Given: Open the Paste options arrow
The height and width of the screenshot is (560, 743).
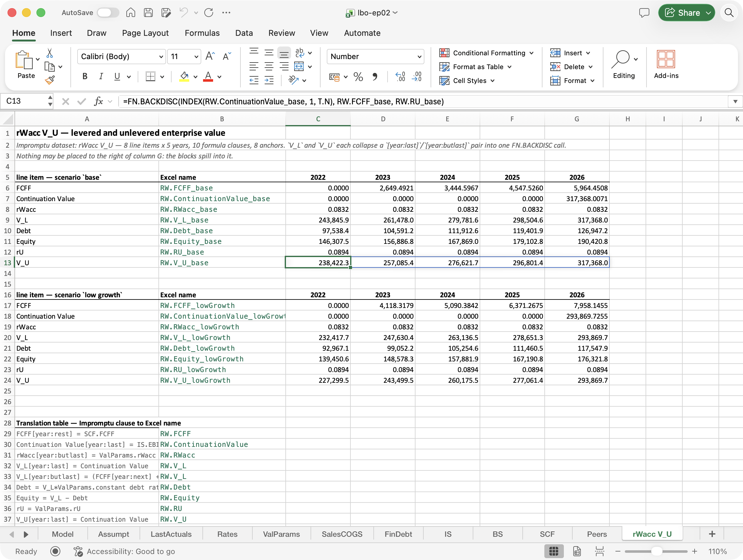Looking at the screenshot, I should pyautogui.click(x=38, y=59).
